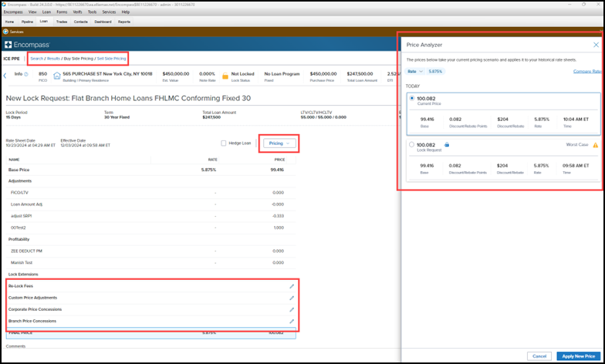Click the Loan tab in tab row
The height and width of the screenshot is (364, 605).
(44, 22)
